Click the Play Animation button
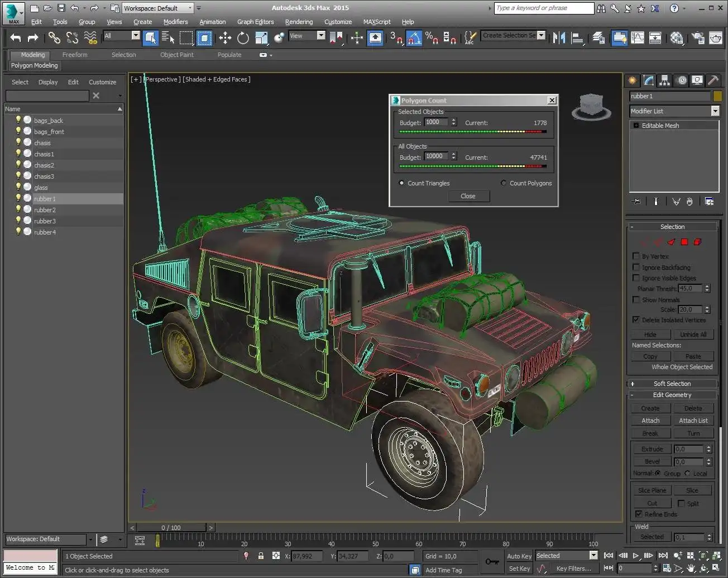728x578 pixels. (635, 556)
